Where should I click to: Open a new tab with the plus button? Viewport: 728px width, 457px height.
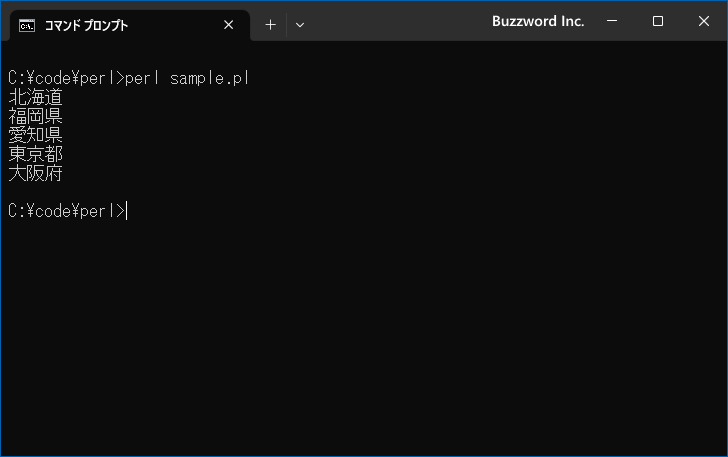click(x=270, y=25)
